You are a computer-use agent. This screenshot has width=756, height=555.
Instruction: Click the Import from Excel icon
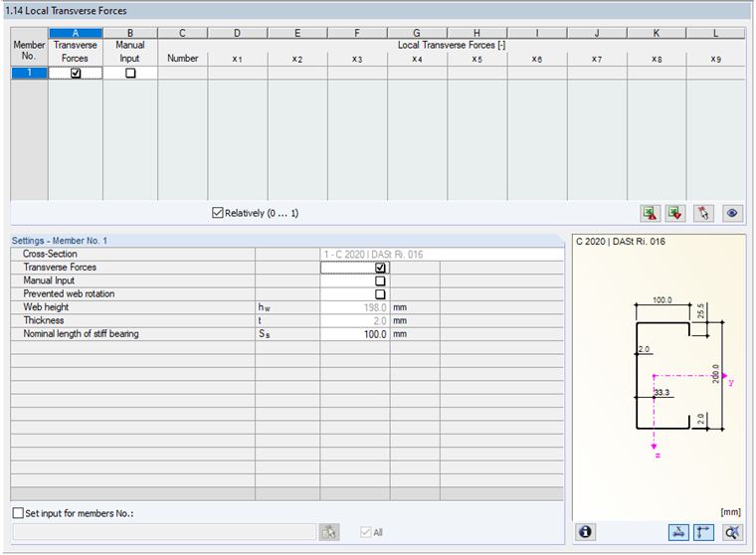(x=675, y=213)
